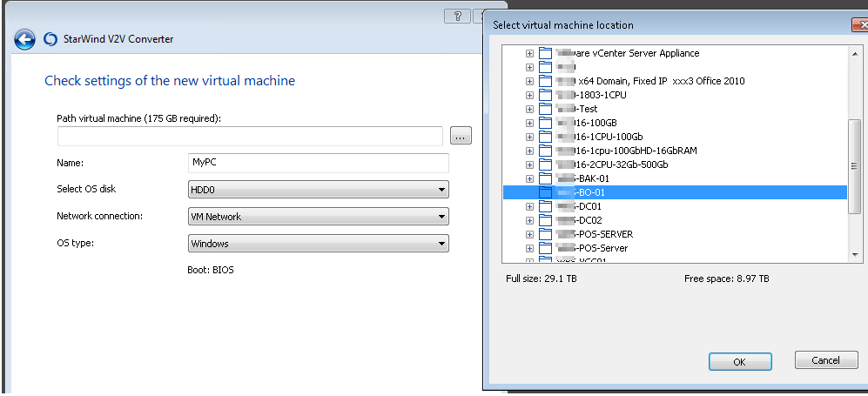
Task: Select the 16-1cpu-100GbHD-16GbRAM tree item
Action: 627,151
